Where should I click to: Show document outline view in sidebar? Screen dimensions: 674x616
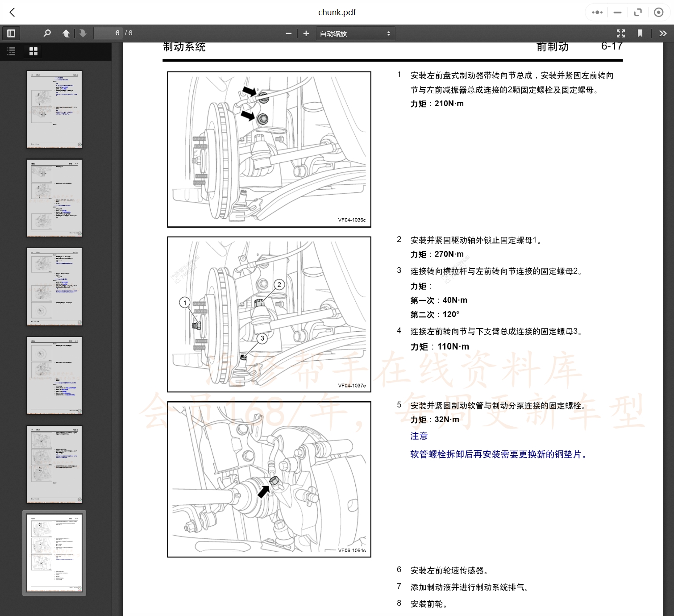[x=11, y=51]
